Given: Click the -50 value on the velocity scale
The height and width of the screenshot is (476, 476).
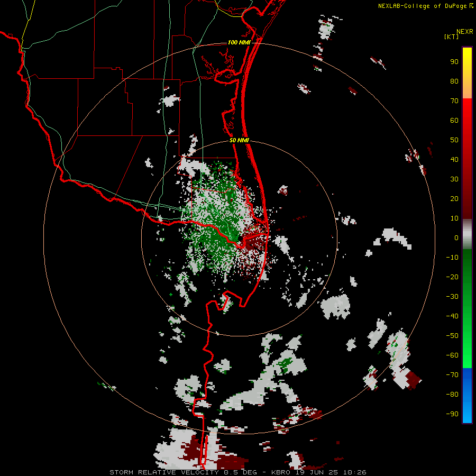Looking at the screenshot, I should (452, 336).
